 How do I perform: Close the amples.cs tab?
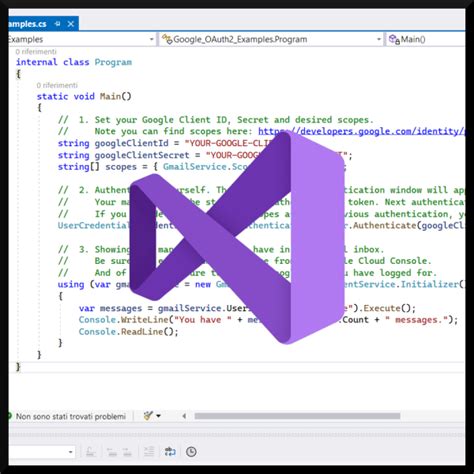[x=71, y=24]
